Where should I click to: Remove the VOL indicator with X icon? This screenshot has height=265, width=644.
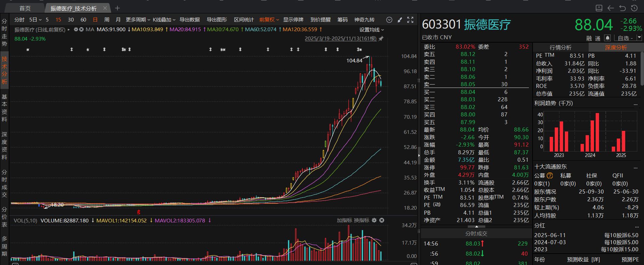click(382, 220)
